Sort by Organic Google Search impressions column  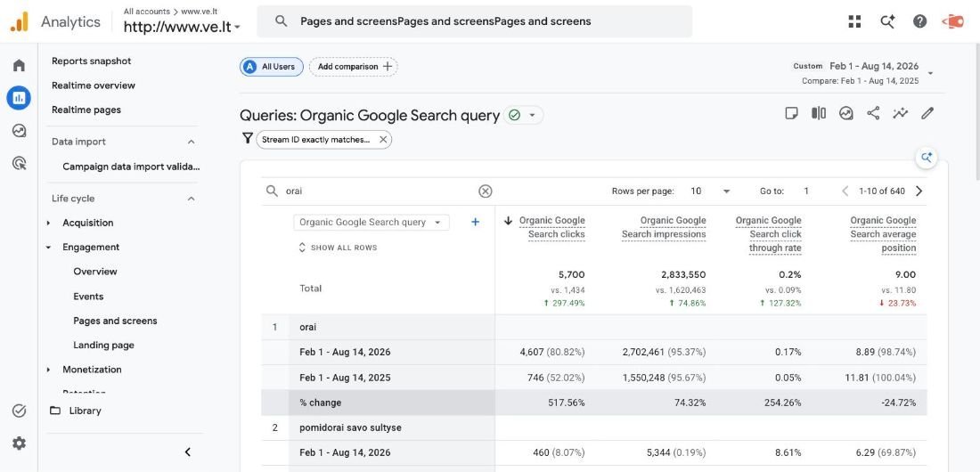664,228
